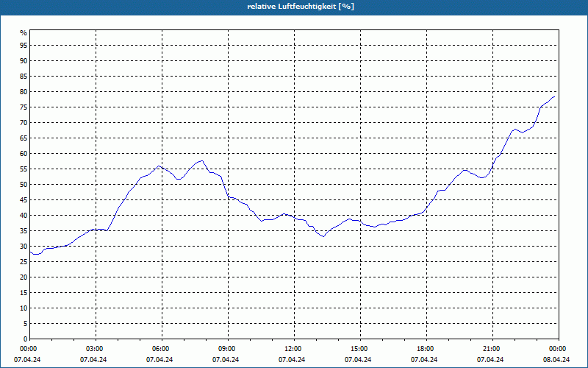Click the curve's final point near 78%
The height and width of the screenshot is (368, 588).
click(x=554, y=97)
